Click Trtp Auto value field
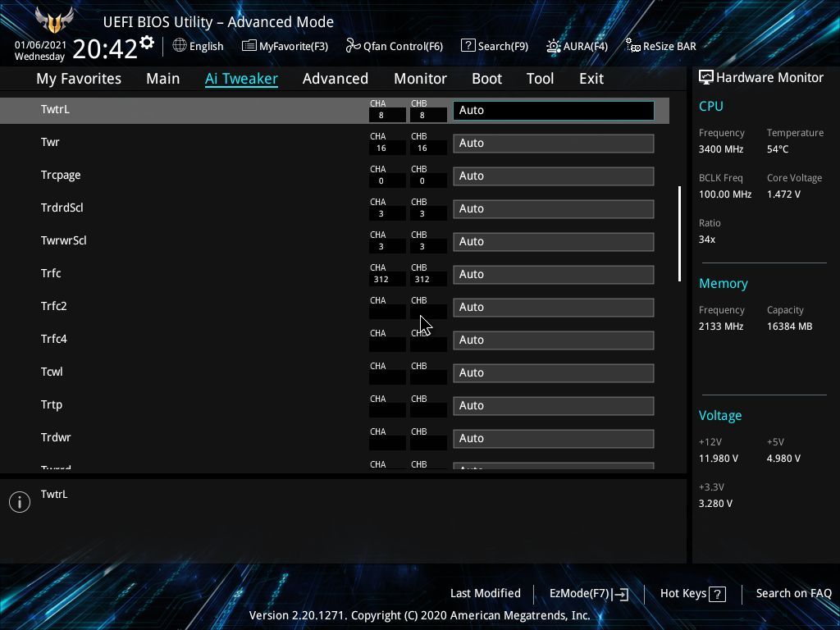The width and height of the screenshot is (840, 630). click(554, 405)
